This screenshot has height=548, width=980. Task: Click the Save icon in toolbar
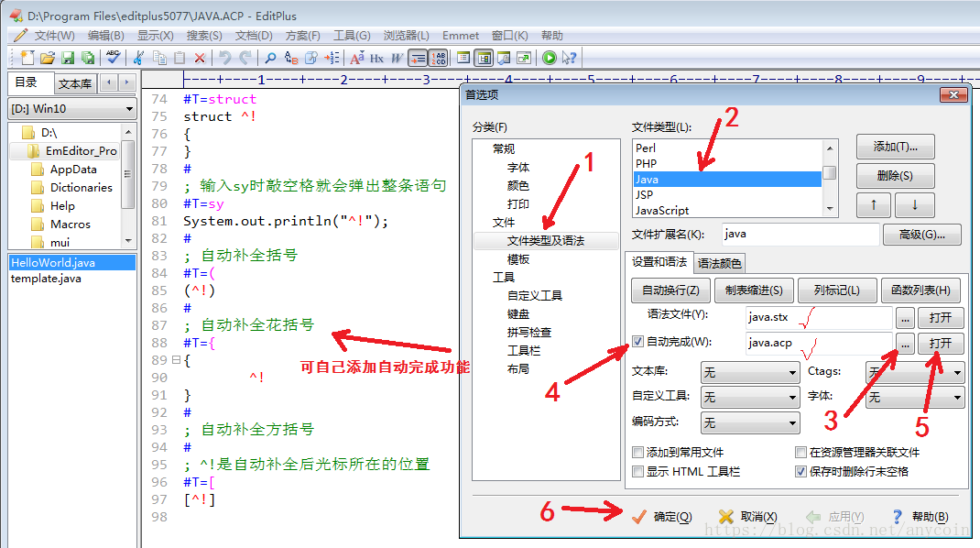(68, 58)
